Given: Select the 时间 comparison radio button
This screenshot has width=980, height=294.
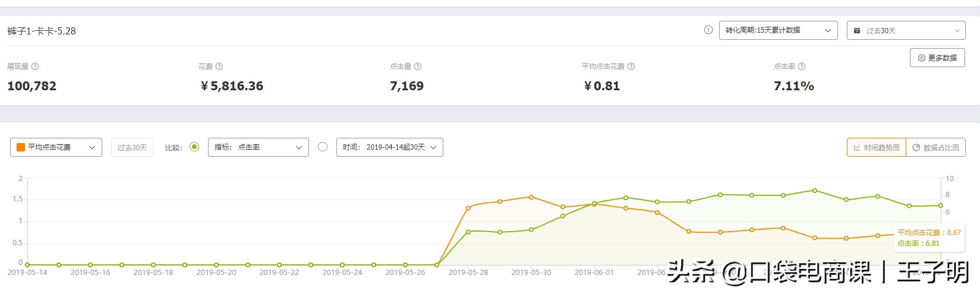Looking at the screenshot, I should [x=323, y=147].
